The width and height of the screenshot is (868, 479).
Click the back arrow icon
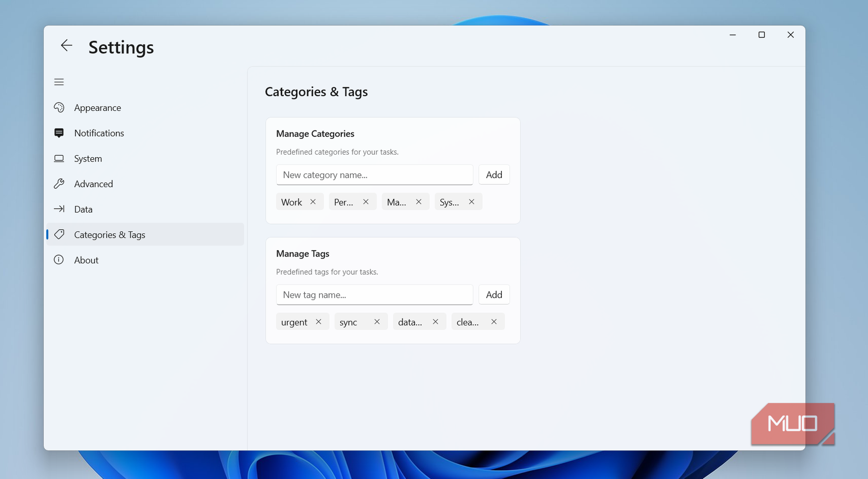point(66,45)
